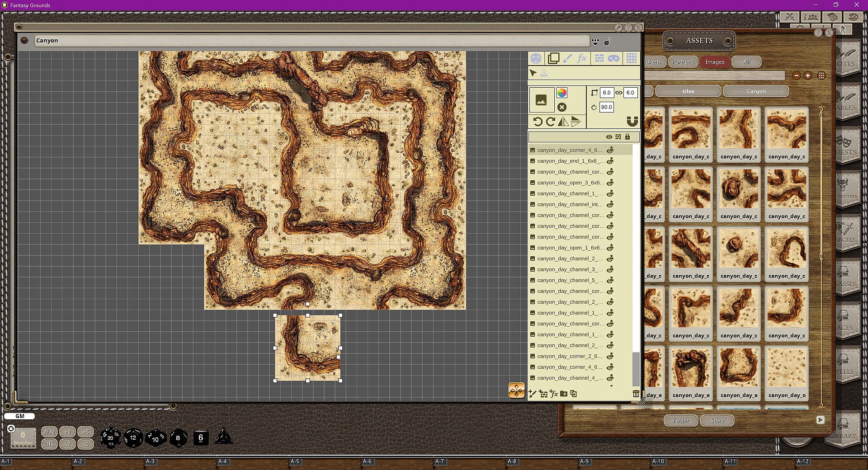
Task: Roll the d12 die
Action: (x=133, y=437)
